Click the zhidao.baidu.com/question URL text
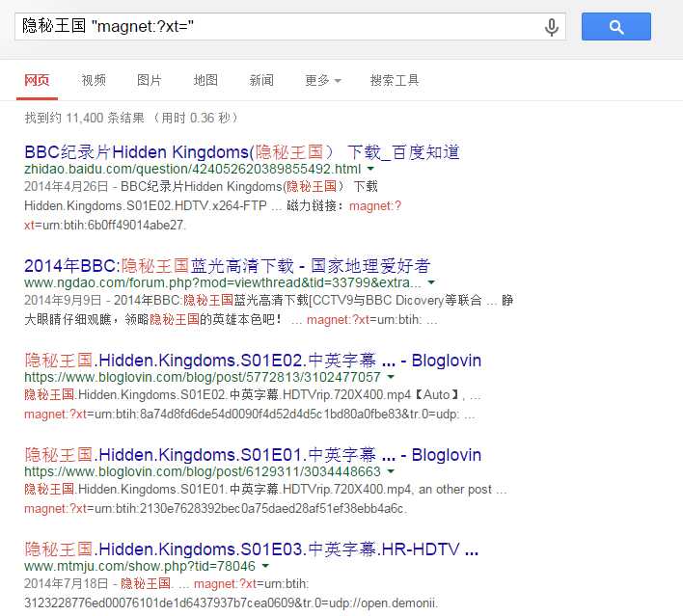Viewport: 683px width, 616px height. pos(193,169)
